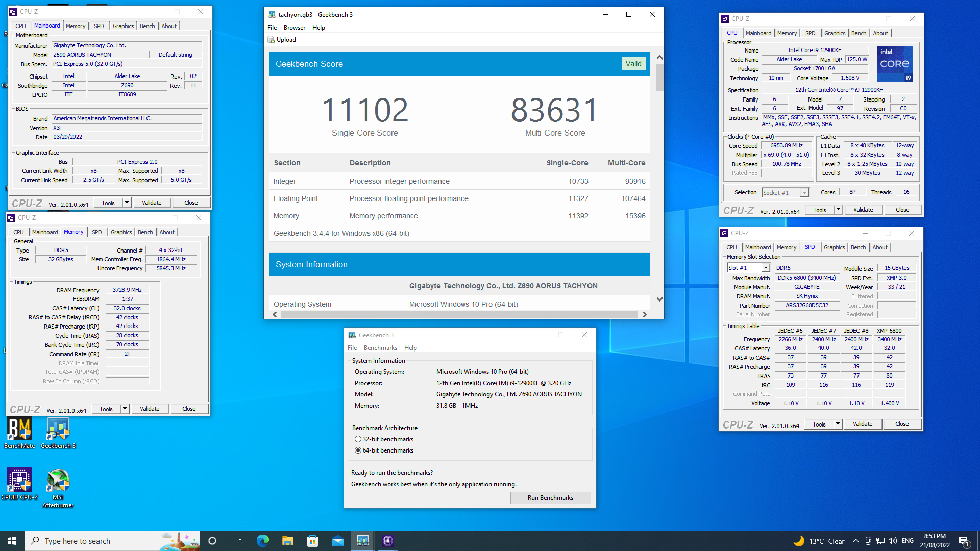Image resolution: width=980 pixels, height=551 pixels.
Task: Click Validate in Mainboard CPU-Z window
Action: (x=152, y=203)
